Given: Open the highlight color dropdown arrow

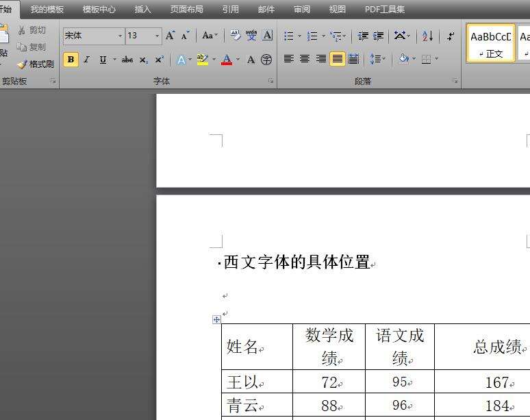Looking at the screenshot, I should [214, 60].
